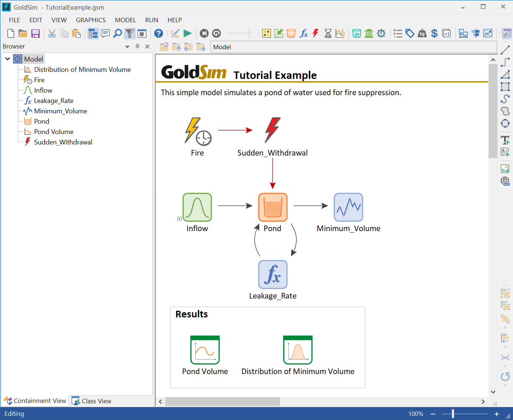Open the units manager kg weight icon
The width and height of the screenshot is (513, 420).
(x=422, y=33)
